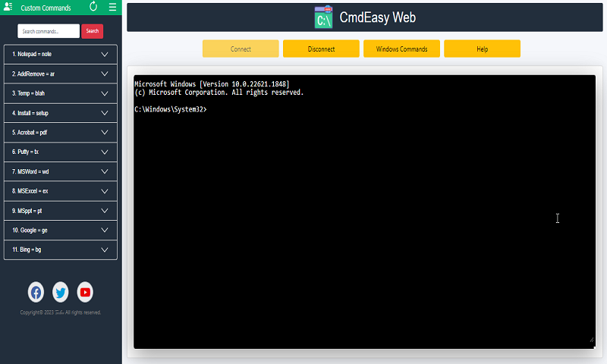This screenshot has height=364, width=607.
Task: Click the refresh commands icon
Action: click(x=93, y=7)
